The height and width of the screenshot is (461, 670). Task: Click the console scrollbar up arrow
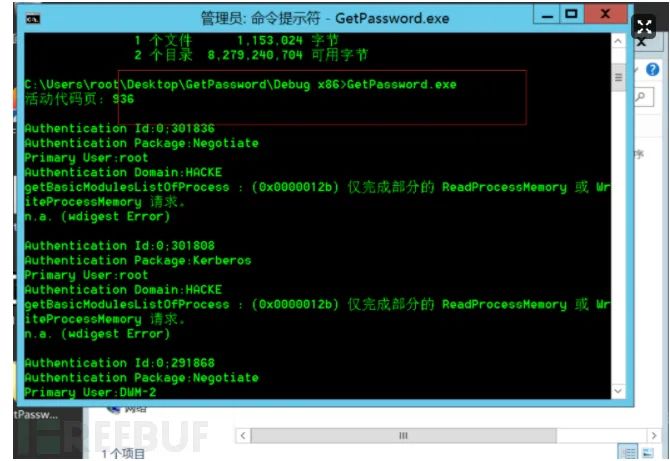618,41
